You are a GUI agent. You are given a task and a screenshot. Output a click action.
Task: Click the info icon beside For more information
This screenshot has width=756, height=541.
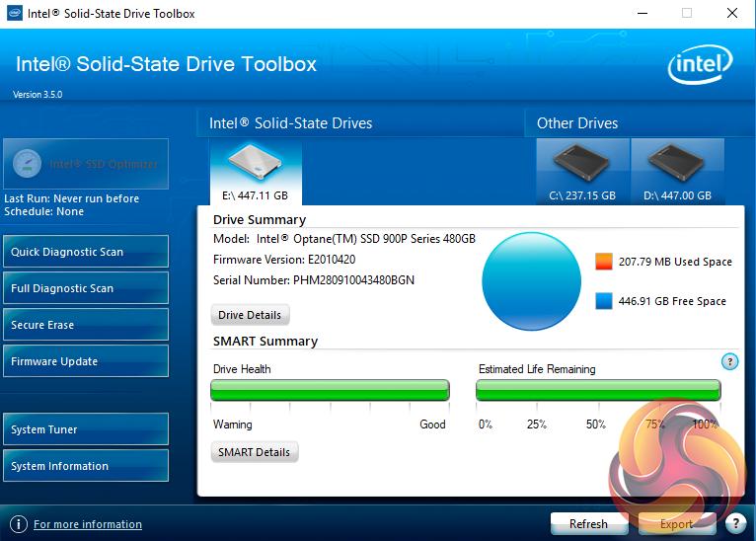point(19,524)
